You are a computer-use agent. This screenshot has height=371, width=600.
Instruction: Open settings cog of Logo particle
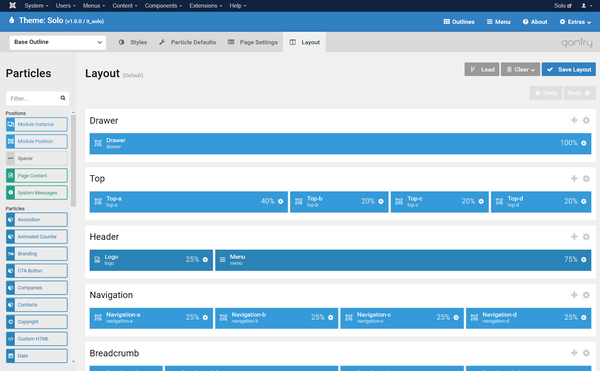(205, 260)
